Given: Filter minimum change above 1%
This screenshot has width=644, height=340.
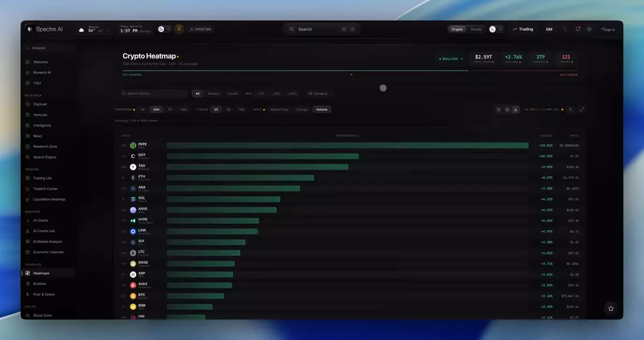Looking at the screenshot, I should tap(261, 93).
